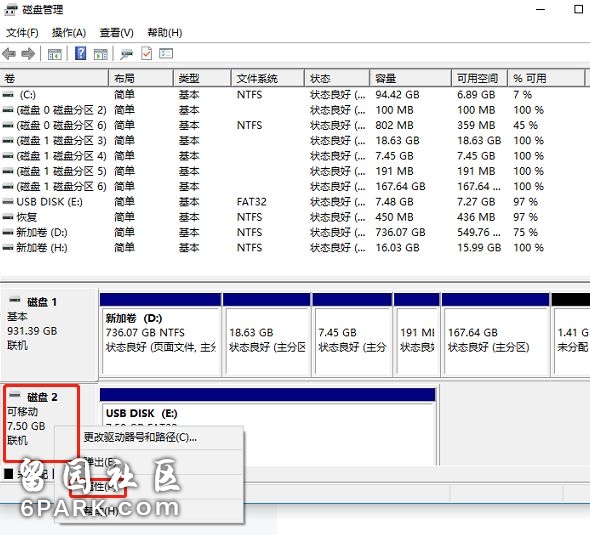The height and width of the screenshot is (535, 590).
Task: Click the show/hide console tree icon
Action: point(55,54)
